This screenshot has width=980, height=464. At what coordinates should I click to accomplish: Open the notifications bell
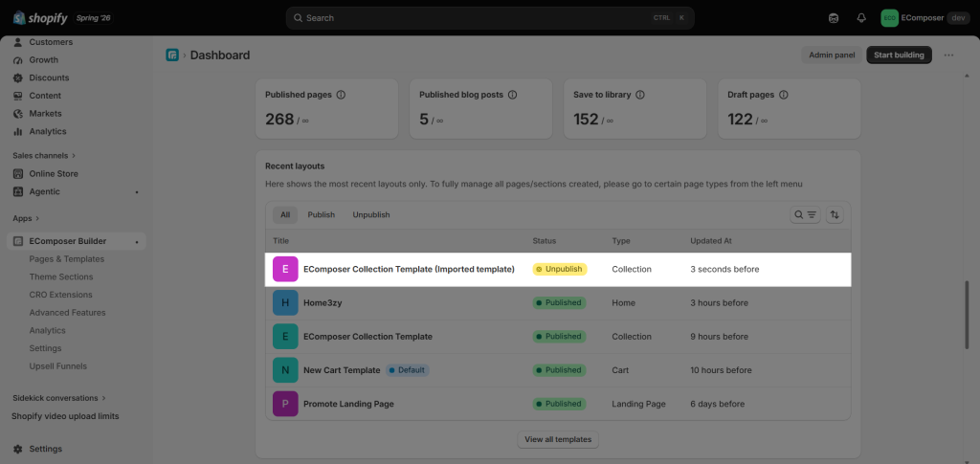point(861,18)
